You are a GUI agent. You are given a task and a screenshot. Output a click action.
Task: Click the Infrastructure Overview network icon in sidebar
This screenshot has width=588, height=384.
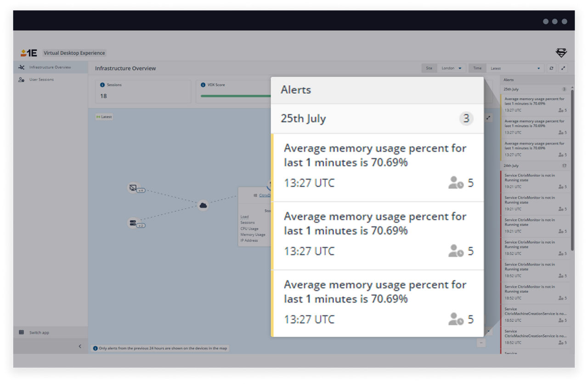pyautogui.click(x=21, y=67)
